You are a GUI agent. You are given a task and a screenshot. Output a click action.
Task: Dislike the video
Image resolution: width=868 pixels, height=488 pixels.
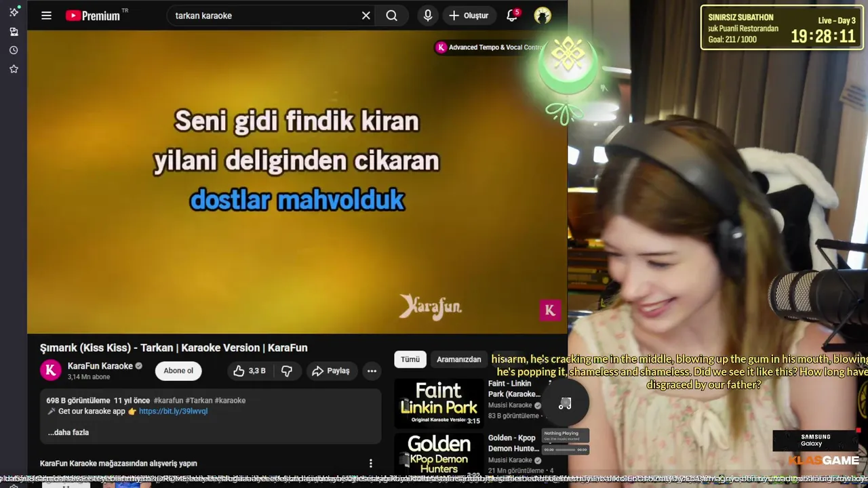tap(287, 371)
